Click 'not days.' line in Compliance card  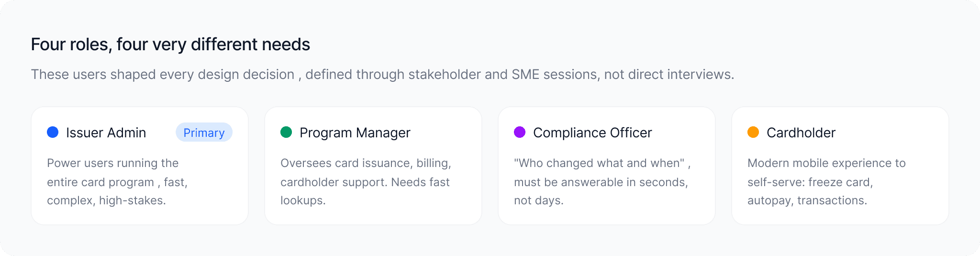click(538, 200)
